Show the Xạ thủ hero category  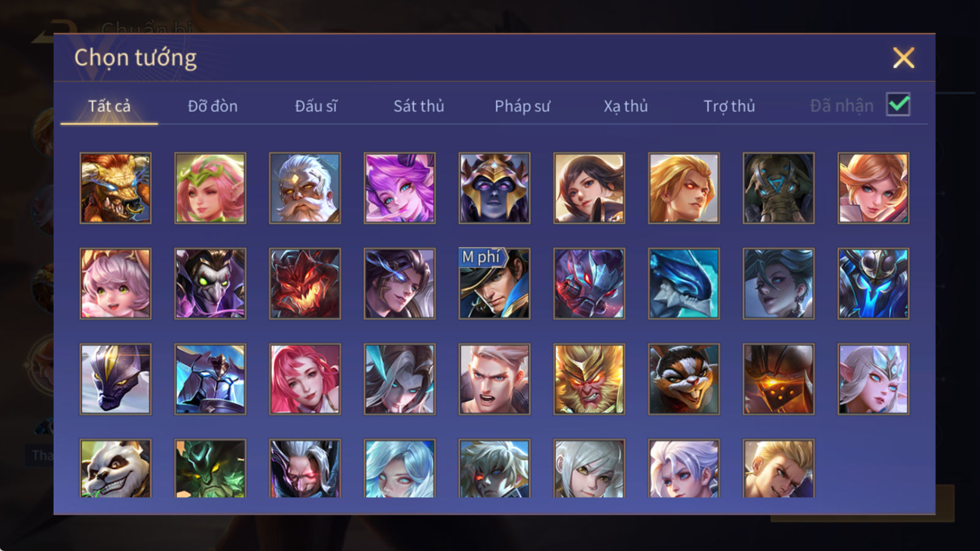[625, 106]
